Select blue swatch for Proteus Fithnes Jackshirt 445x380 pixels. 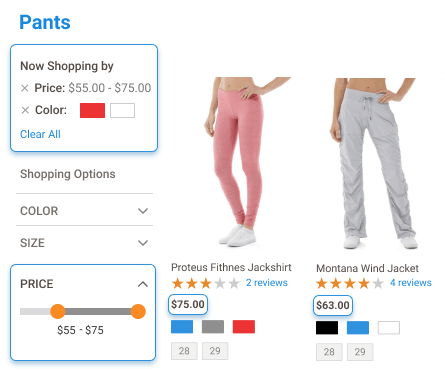[182, 327]
